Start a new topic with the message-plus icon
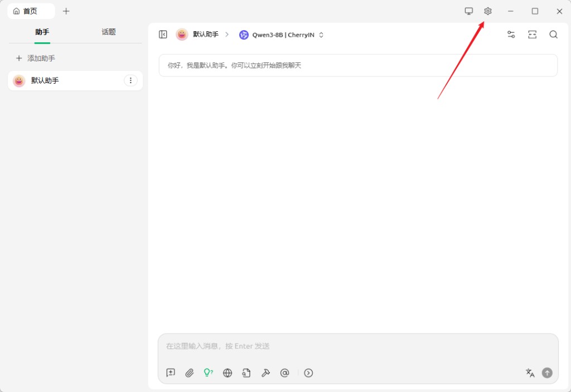The image size is (571, 392). pyautogui.click(x=171, y=372)
